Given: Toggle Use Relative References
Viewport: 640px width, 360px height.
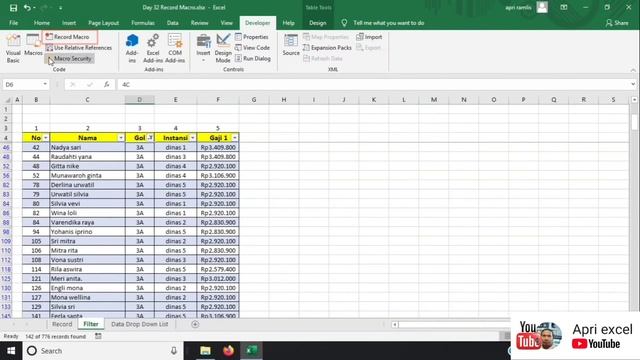Looking at the screenshot, I should (x=79, y=48).
